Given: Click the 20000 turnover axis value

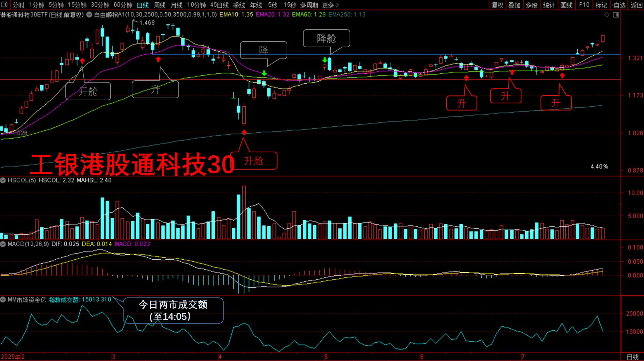Looking at the screenshot, I should [x=634, y=313].
